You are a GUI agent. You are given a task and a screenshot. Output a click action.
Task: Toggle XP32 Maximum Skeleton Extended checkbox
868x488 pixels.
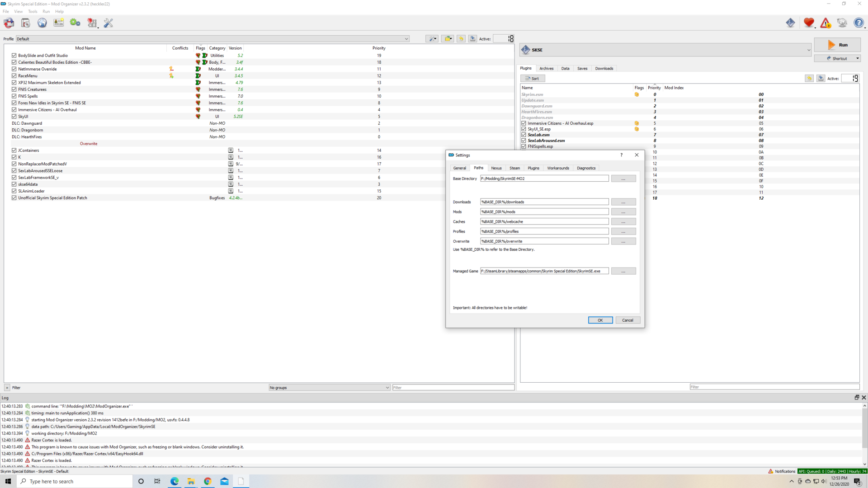[x=14, y=83]
